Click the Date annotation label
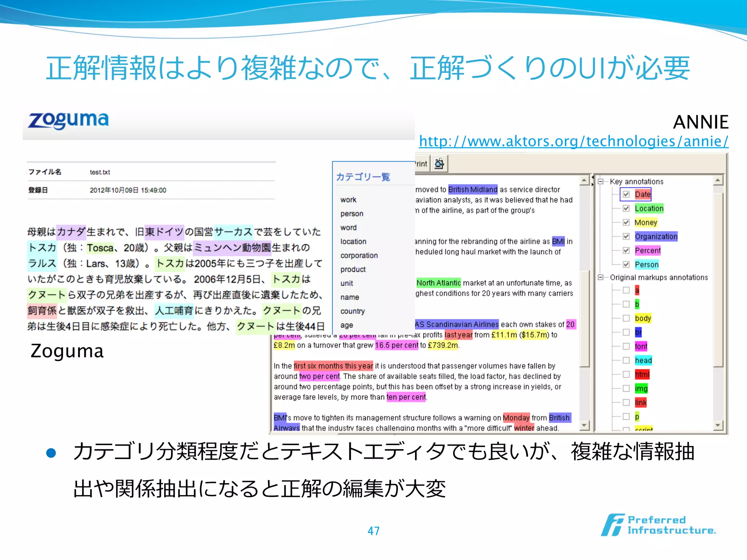The height and width of the screenshot is (560, 747). coord(643,194)
